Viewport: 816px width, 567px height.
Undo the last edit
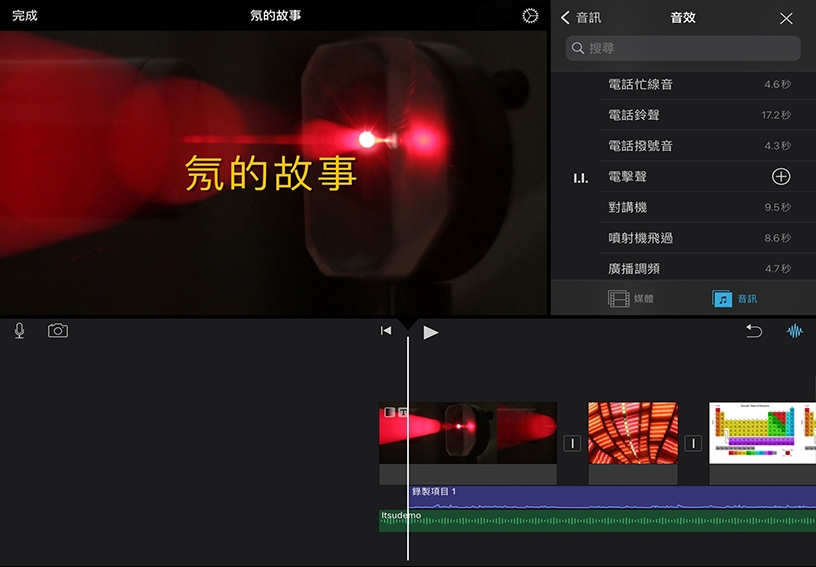[753, 331]
